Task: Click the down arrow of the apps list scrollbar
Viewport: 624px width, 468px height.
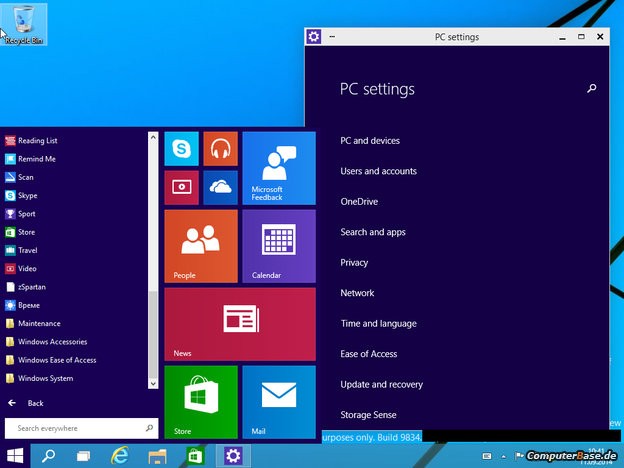Action: [153, 383]
